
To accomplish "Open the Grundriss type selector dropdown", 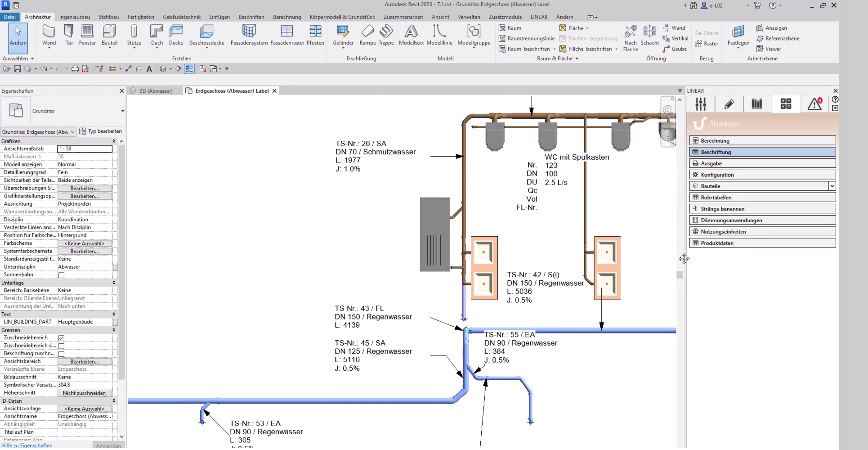I will 122,111.
